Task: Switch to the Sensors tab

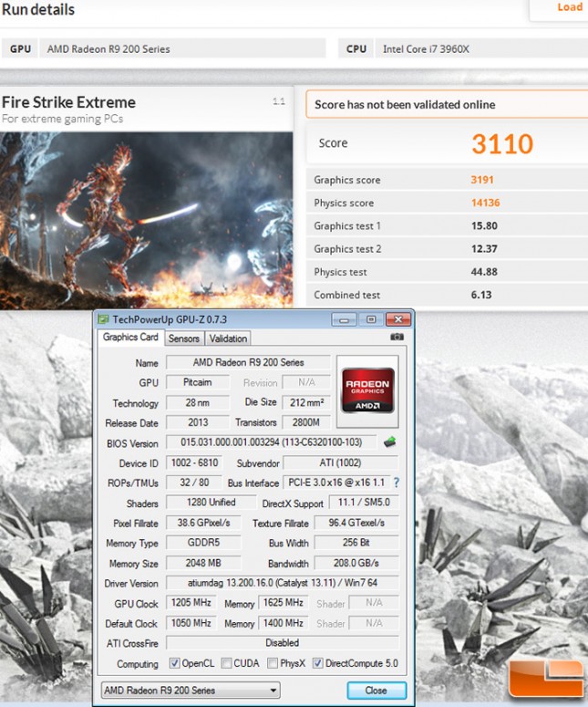Action: coord(184,338)
